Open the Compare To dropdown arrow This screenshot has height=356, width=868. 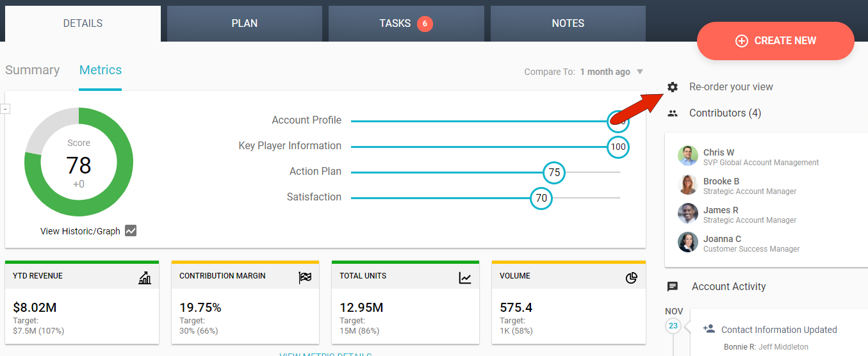coord(639,72)
